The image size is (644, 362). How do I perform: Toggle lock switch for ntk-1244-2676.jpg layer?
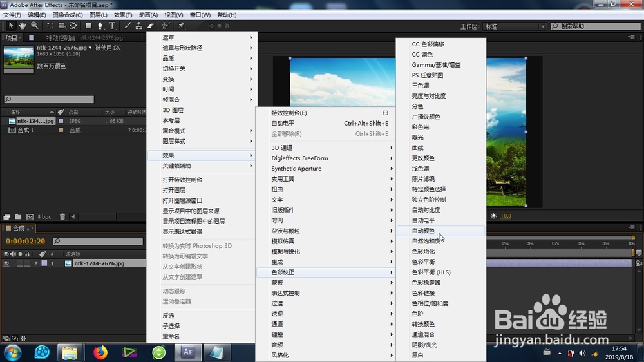click(27, 263)
